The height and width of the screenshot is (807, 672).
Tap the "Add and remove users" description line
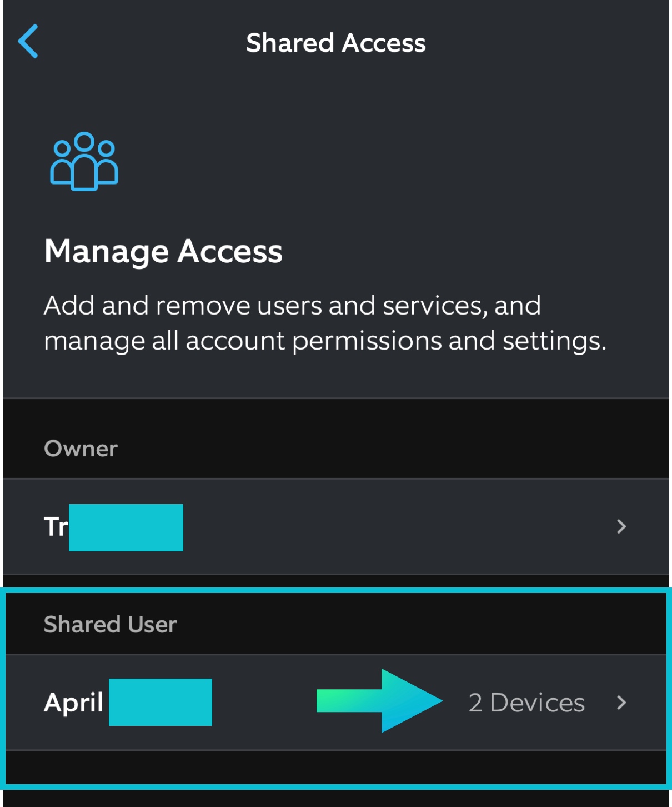(292, 306)
